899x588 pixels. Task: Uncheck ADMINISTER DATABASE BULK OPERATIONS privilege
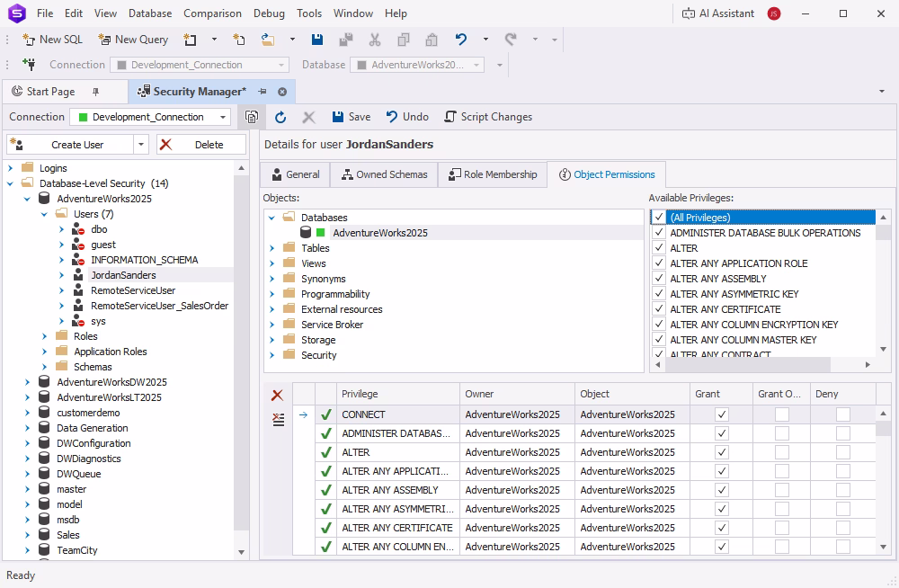click(x=659, y=233)
